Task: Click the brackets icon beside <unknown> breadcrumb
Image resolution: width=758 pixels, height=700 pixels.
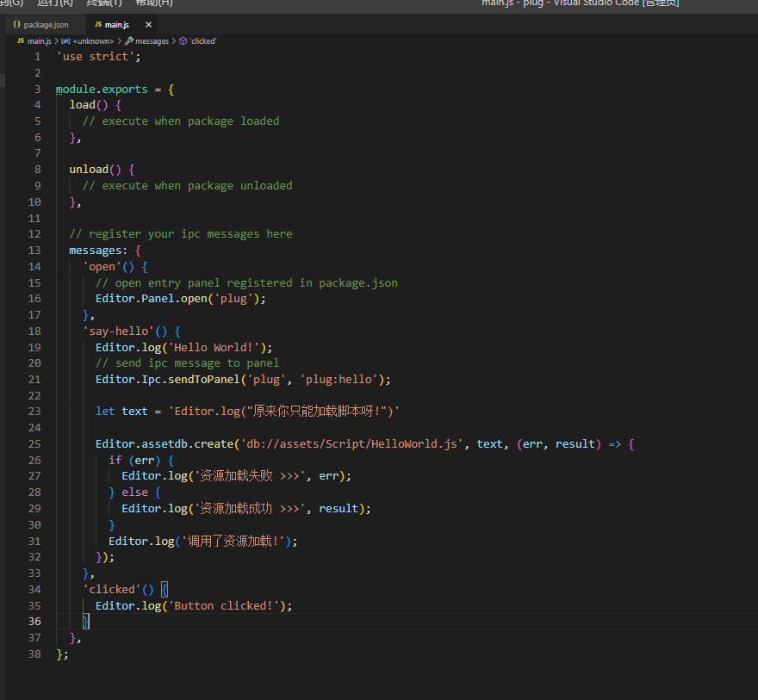Action: pos(65,40)
